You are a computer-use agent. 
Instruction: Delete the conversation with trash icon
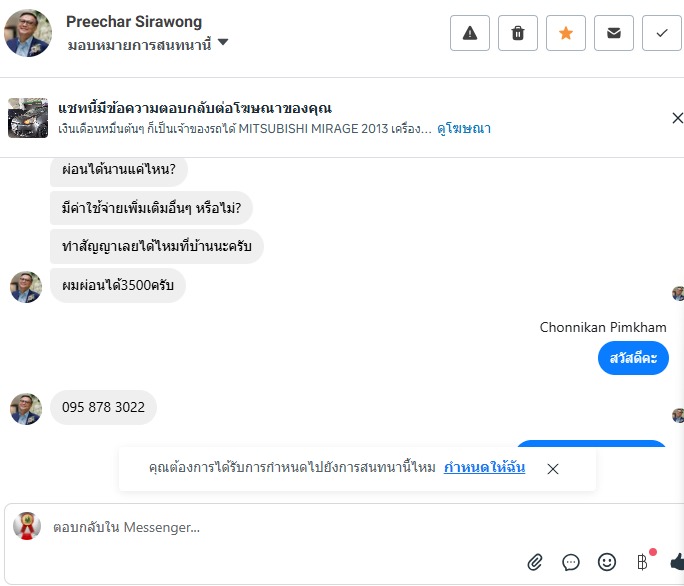[518, 33]
